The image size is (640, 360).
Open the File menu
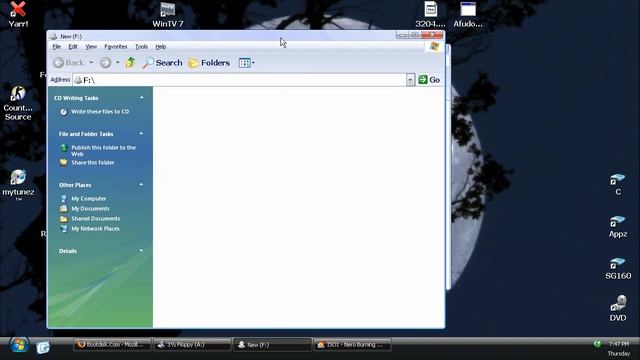tap(56, 47)
